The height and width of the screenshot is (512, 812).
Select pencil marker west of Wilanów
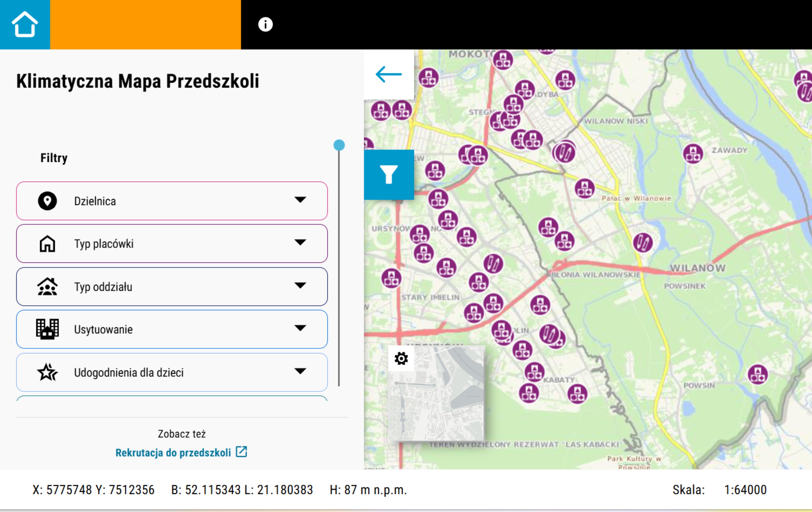coord(643,242)
